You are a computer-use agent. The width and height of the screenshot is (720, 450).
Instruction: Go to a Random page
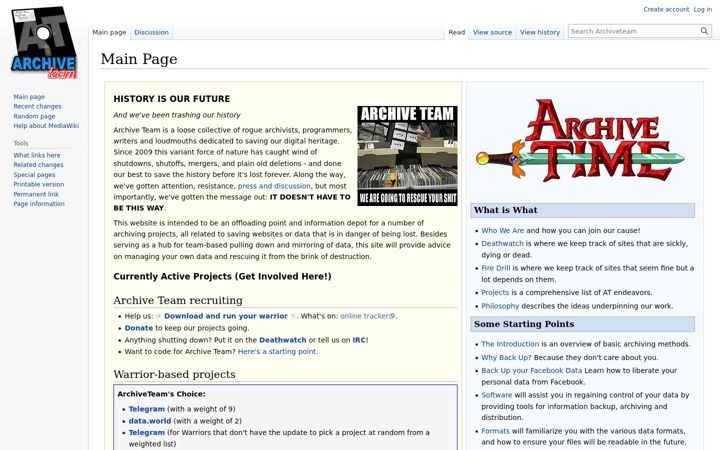34,116
